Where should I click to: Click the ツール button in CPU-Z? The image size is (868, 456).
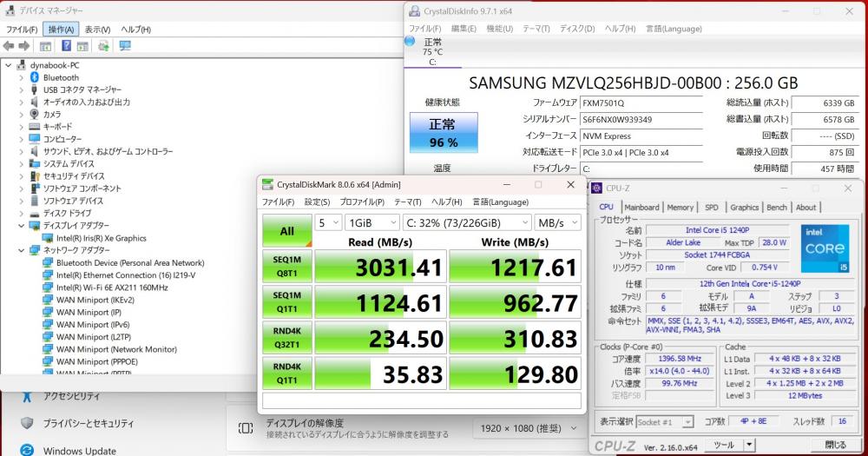tap(724, 445)
